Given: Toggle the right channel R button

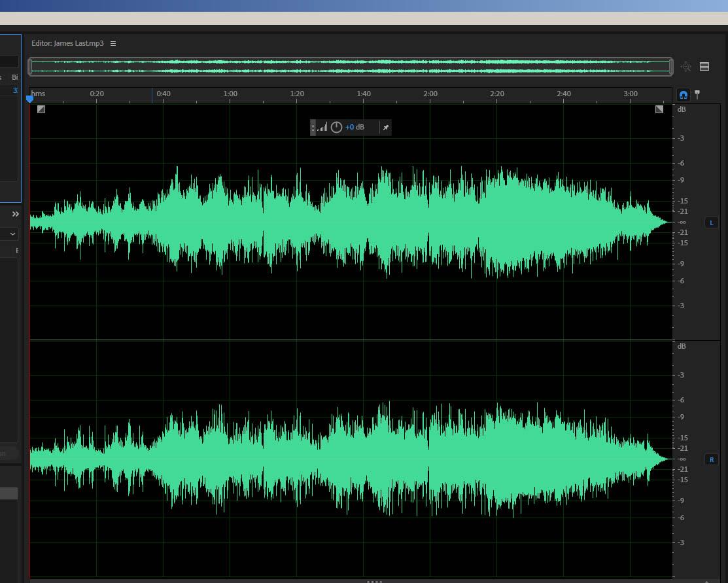Looking at the screenshot, I should (711, 459).
